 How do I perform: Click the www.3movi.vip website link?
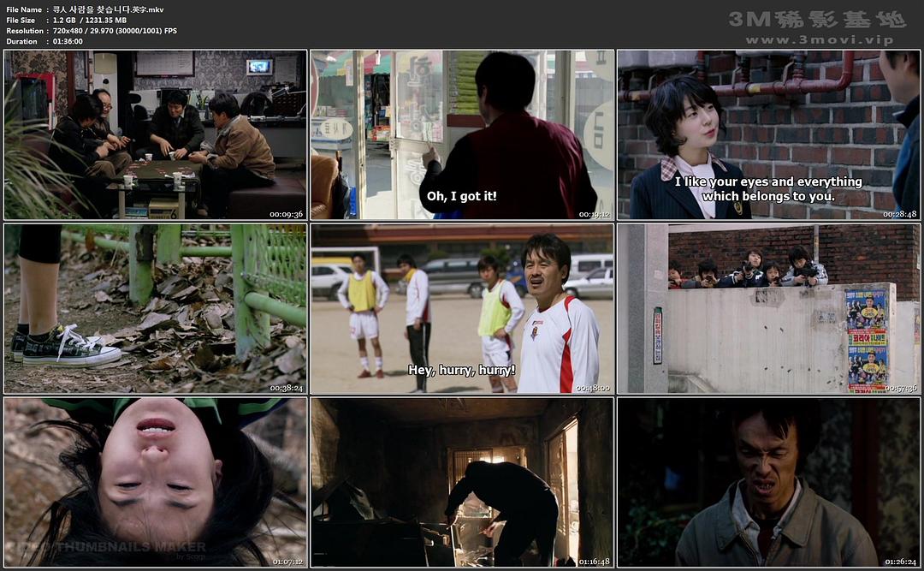[819, 40]
